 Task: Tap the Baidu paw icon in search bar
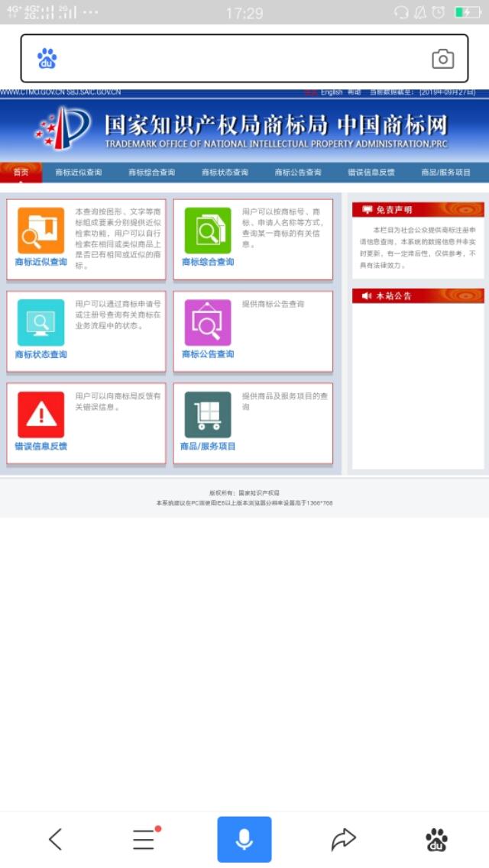47,59
